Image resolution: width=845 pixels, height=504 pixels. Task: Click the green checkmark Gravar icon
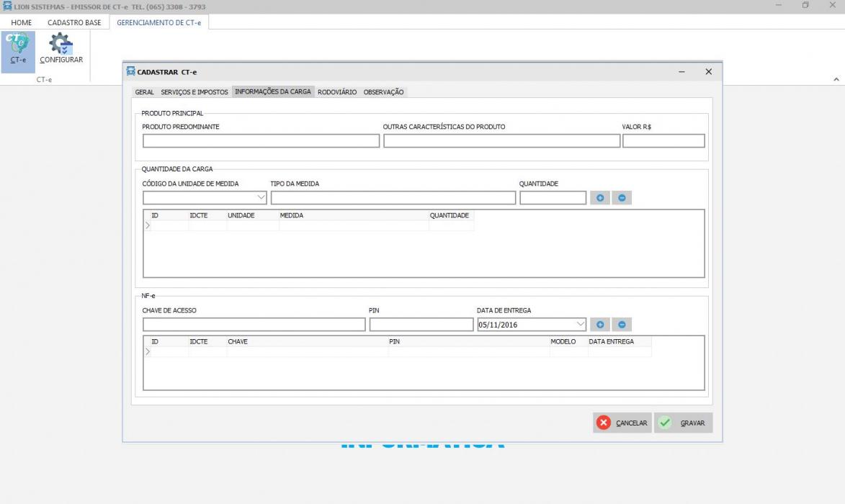tap(666, 423)
